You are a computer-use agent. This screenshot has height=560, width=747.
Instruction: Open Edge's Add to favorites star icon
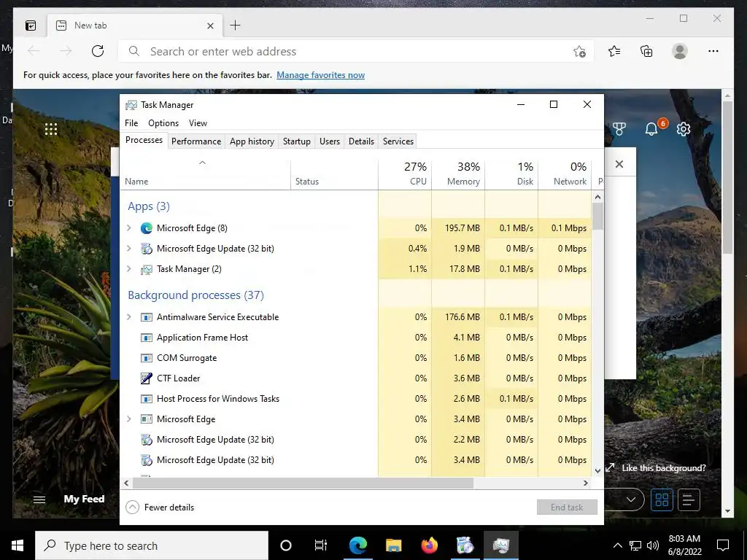coord(579,52)
